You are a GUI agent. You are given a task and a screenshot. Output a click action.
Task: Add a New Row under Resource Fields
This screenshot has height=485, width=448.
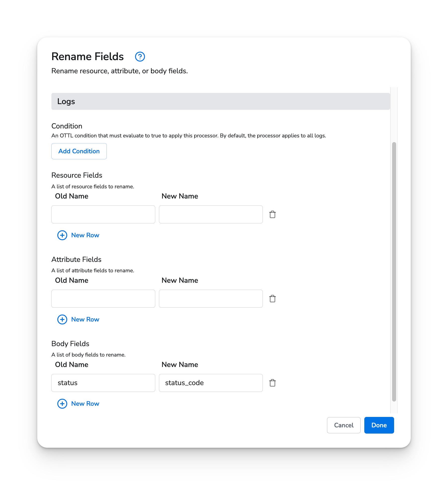point(78,235)
